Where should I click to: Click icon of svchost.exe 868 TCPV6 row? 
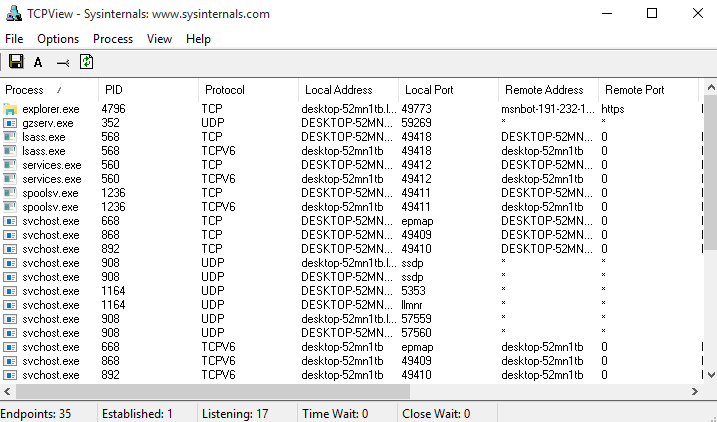(10, 361)
